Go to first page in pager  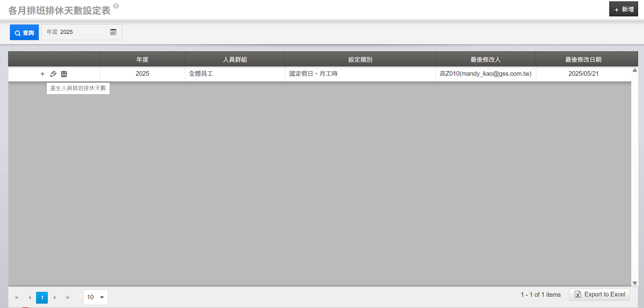16,298
